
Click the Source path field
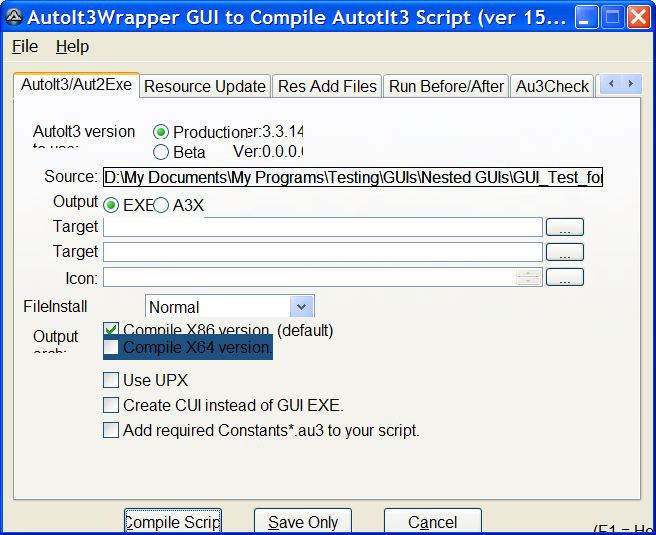coord(353,177)
